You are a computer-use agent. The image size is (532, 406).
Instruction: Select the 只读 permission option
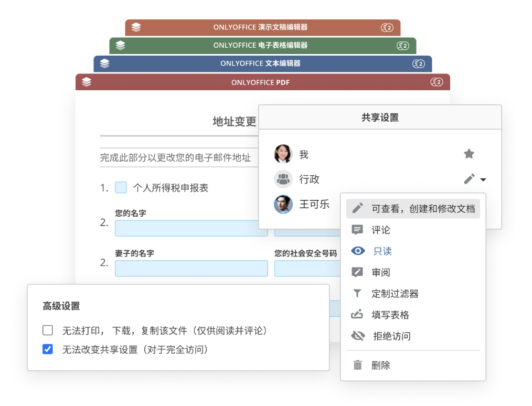click(413, 251)
